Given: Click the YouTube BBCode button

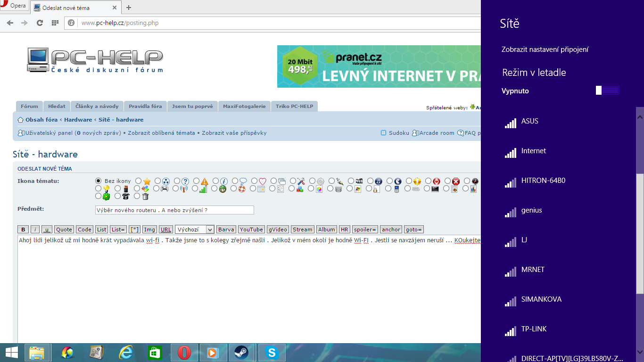Looking at the screenshot, I should (251, 230).
